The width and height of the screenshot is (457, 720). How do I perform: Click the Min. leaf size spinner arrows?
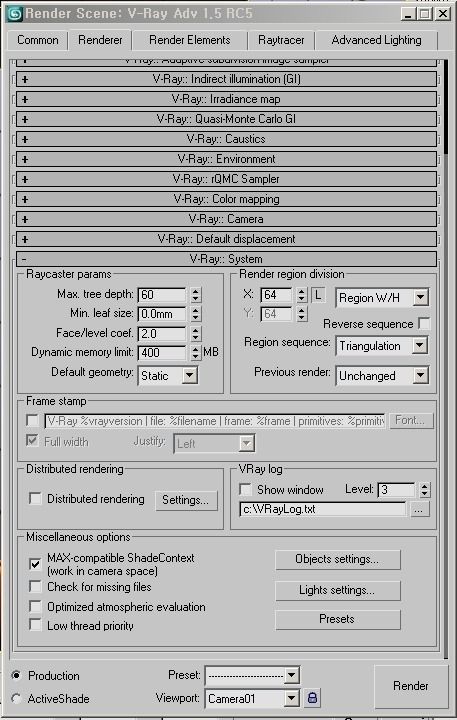tap(196, 314)
